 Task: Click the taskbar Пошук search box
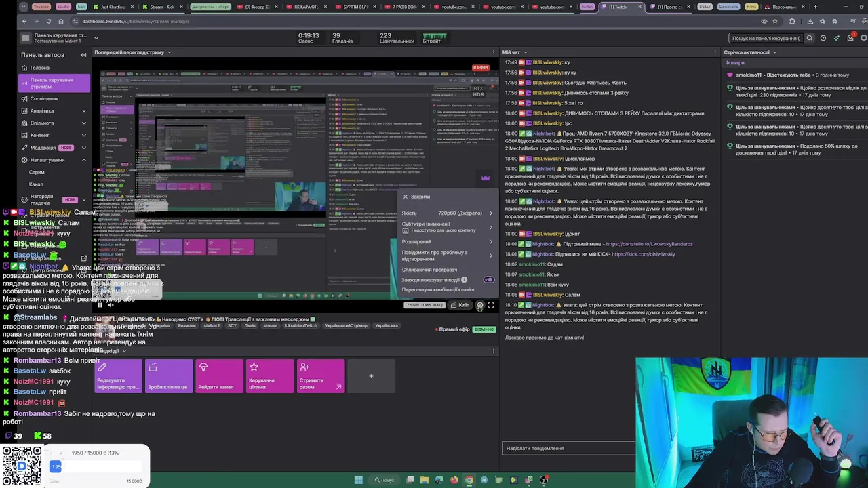coord(385,480)
